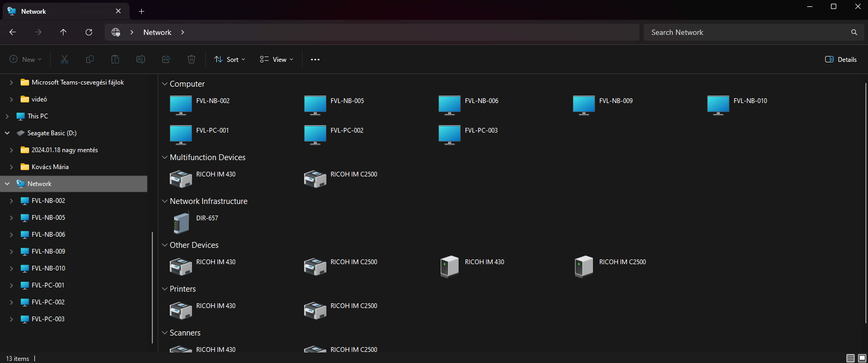Open chevron after Network in breadcrumb
The height and width of the screenshot is (363, 868).
(182, 32)
